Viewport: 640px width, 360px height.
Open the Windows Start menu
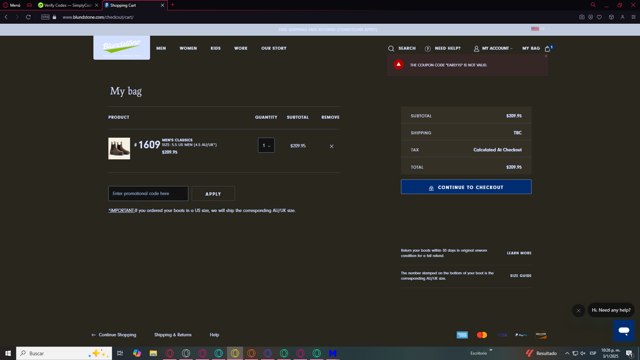(8, 353)
